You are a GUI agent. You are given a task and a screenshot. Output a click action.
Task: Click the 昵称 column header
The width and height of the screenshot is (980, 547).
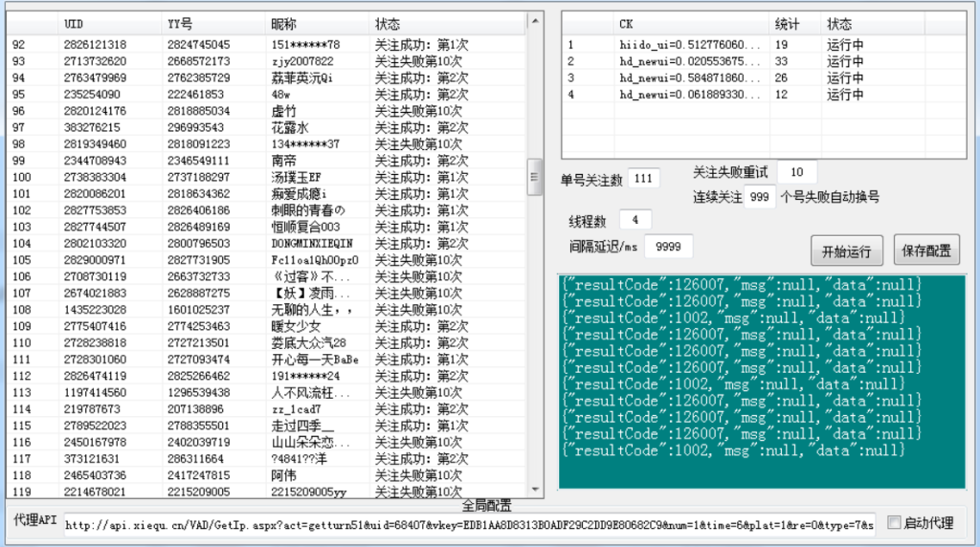[x=316, y=24]
